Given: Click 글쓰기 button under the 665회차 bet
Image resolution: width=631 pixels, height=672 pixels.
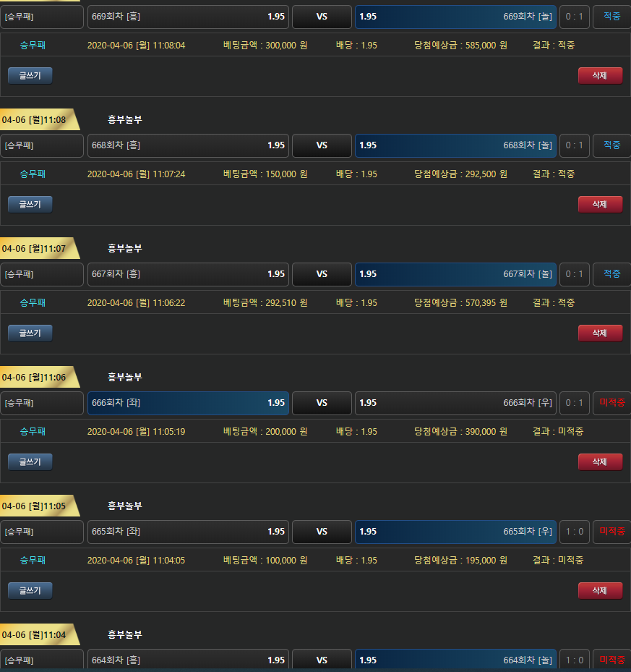Looking at the screenshot, I should 30,590.
